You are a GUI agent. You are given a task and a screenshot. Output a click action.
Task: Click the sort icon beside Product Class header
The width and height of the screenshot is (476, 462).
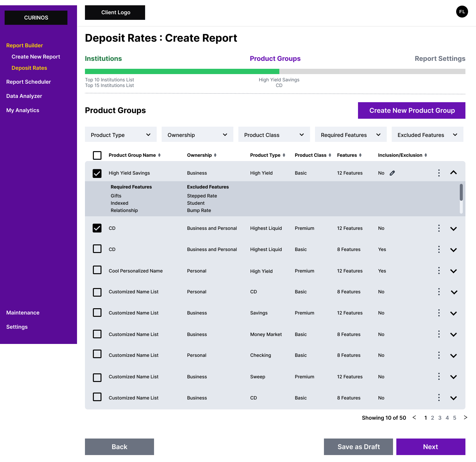point(330,155)
